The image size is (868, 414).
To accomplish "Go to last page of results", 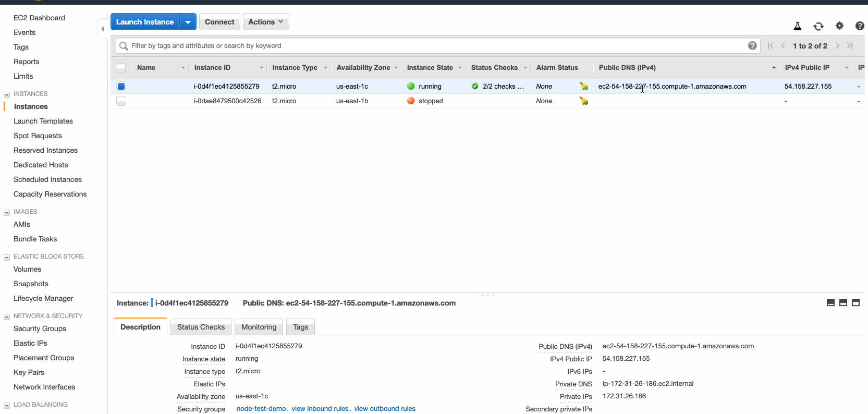I will pyautogui.click(x=850, y=46).
